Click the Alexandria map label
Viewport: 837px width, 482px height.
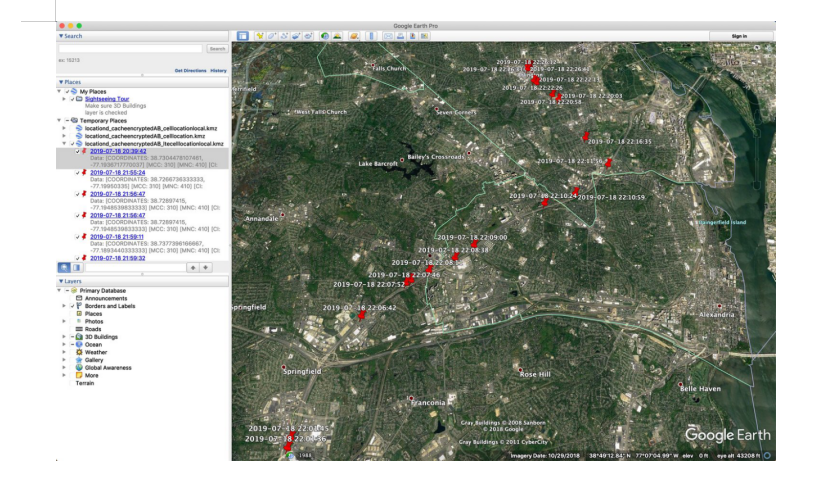[x=716, y=315]
